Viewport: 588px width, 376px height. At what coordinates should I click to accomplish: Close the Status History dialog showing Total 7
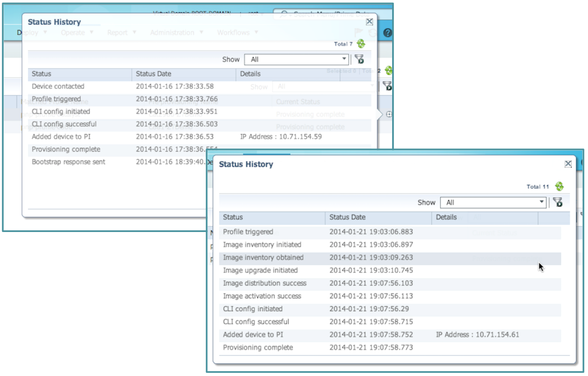point(369,21)
